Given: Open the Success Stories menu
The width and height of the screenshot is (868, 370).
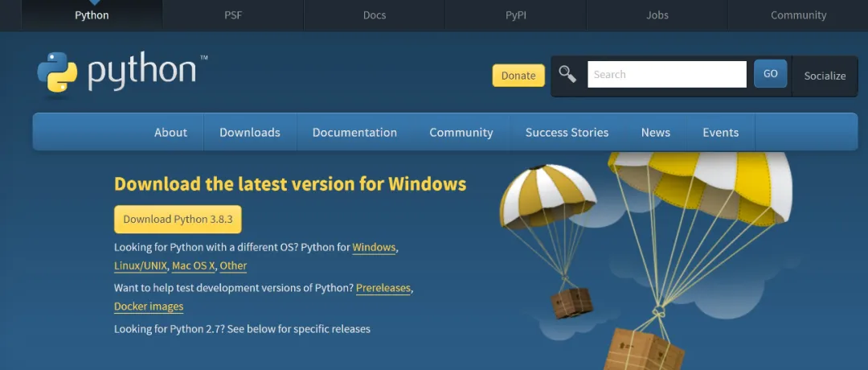Looking at the screenshot, I should point(567,133).
